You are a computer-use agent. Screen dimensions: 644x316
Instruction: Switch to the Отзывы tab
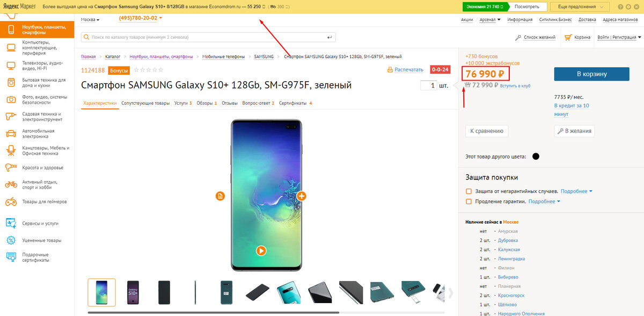(x=230, y=103)
